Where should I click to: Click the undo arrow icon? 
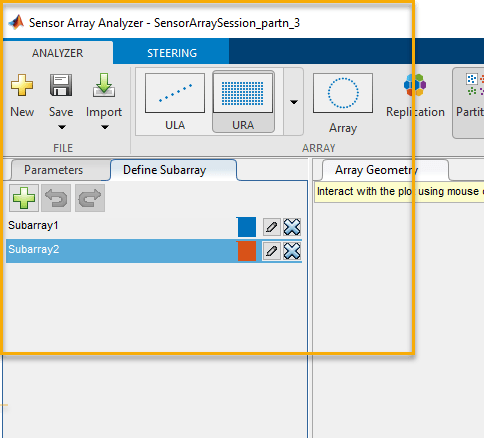pos(56,198)
